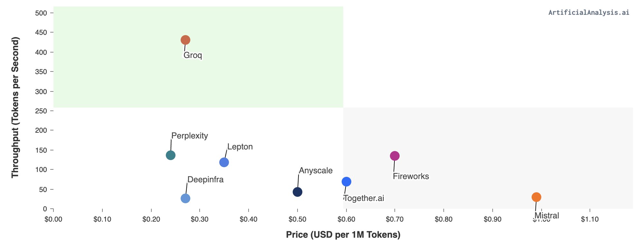644x248 pixels.
Task: Click the Throughput axis title
Action: 15,107
